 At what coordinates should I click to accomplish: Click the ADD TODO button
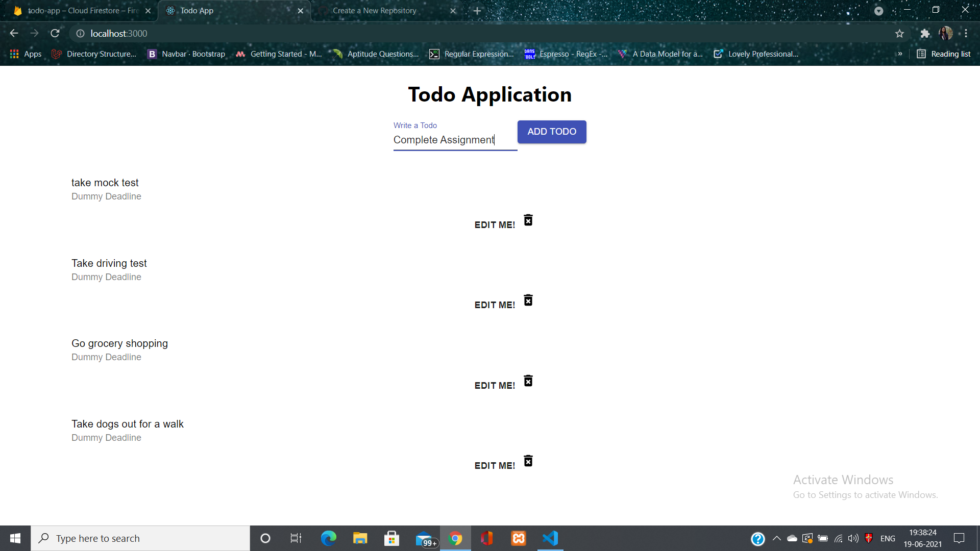[552, 132]
